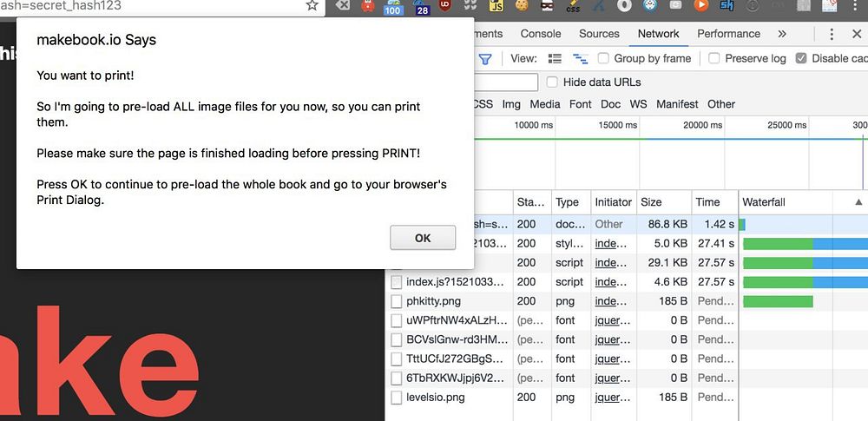This screenshot has width=868, height=421.
Task: Click OK in the makebook.io dialog
Action: (423, 238)
